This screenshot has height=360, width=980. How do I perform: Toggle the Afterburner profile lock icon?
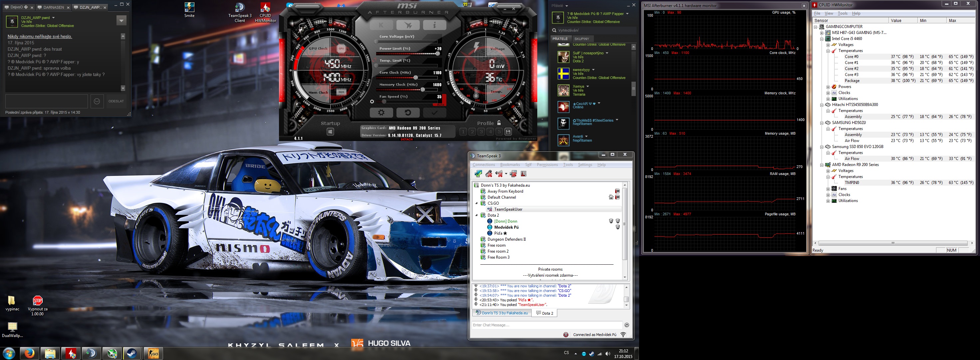[499, 123]
